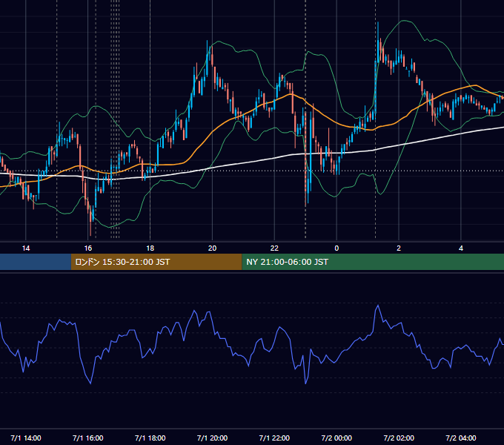Image resolution: width=504 pixels, height=445 pixels.
Task: Click the price axis hour label 4
Action: point(461,248)
